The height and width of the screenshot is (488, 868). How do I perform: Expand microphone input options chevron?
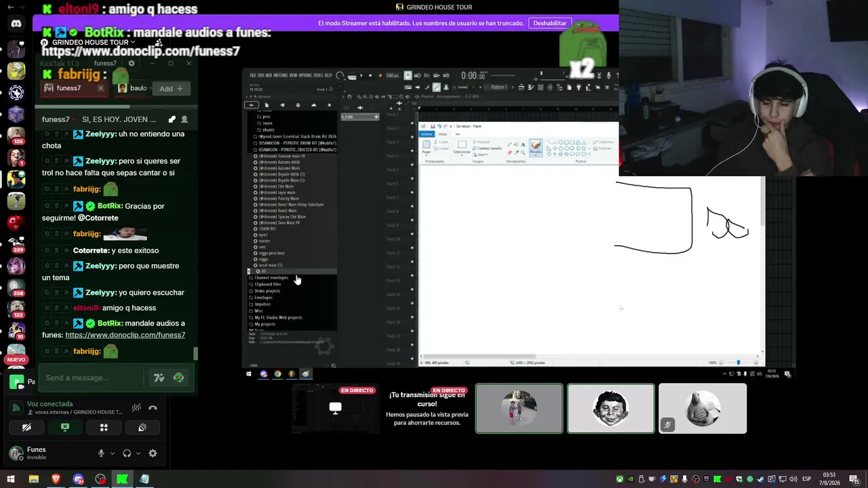(x=112, y=453)
